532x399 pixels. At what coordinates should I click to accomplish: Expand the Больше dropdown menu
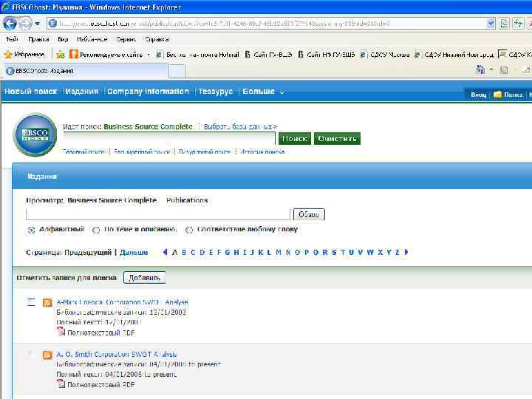tap(263, 92)
